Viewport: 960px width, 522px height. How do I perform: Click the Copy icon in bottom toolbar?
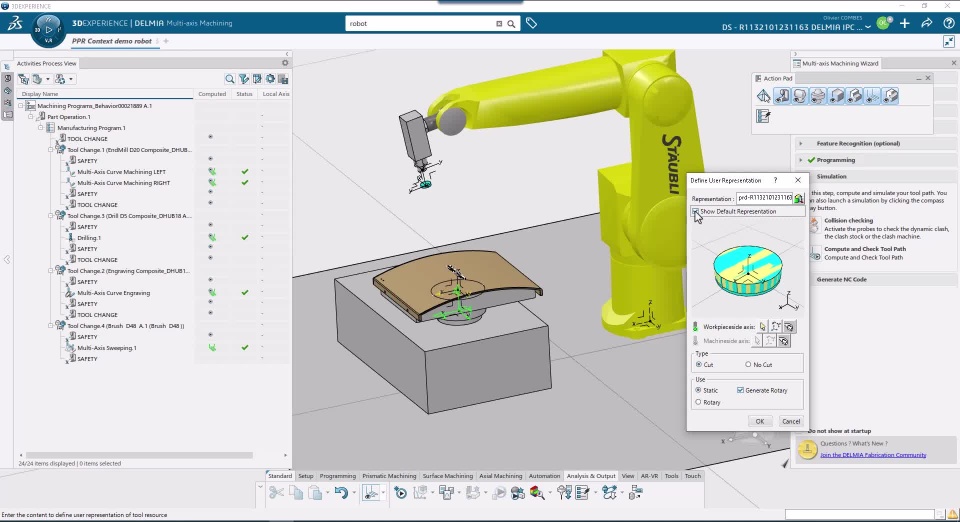296,493
